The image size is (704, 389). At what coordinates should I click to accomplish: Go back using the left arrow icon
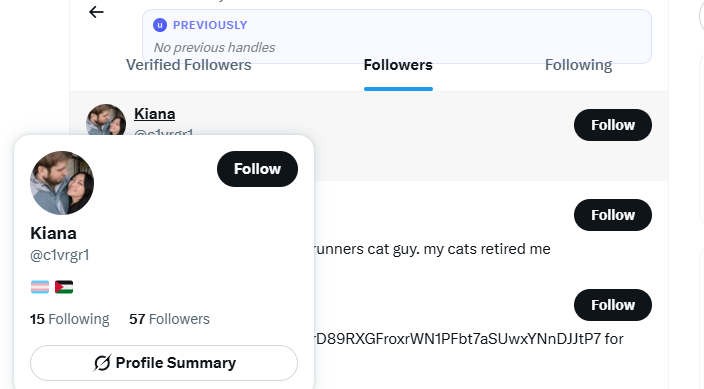point(96,12)
